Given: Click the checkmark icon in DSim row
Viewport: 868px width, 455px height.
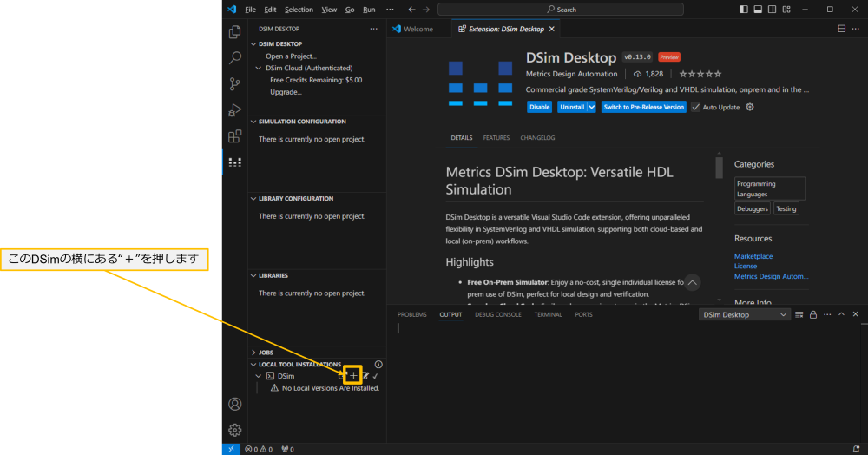Looking at the screenshot, I should pyautogui.click(x=375, y=376).
